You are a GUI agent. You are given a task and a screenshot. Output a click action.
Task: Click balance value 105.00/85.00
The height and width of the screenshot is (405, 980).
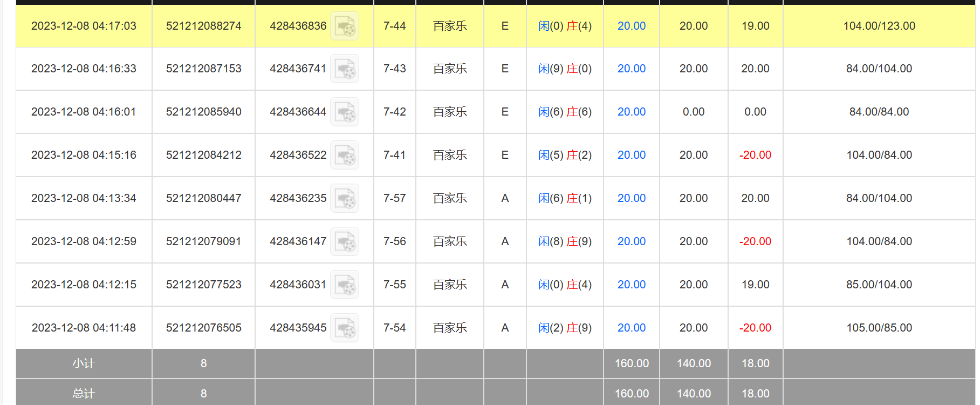879,328
